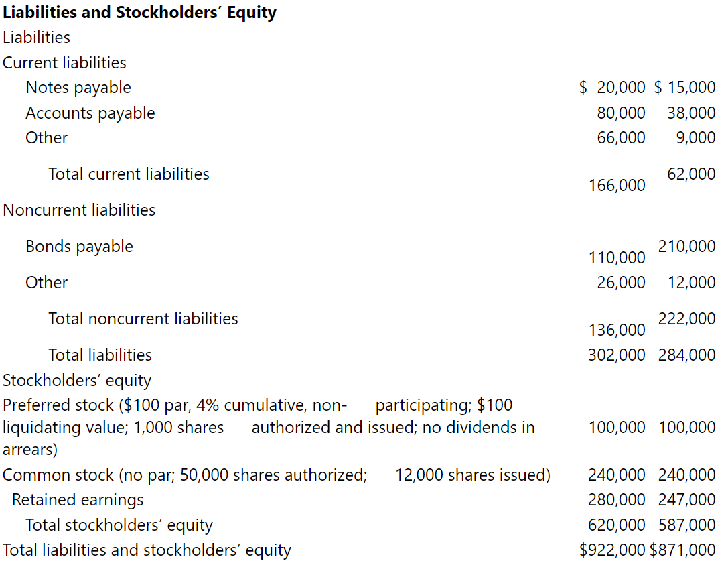
Task: Select the 210,000 bonds payable value
Action: coord(686,247)
